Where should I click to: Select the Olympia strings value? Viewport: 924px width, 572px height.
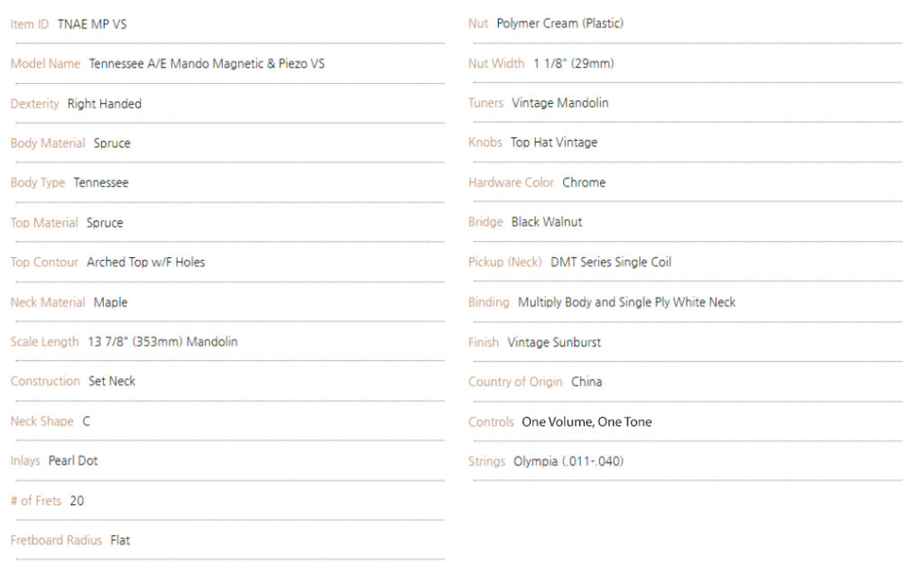pos(568,462)
